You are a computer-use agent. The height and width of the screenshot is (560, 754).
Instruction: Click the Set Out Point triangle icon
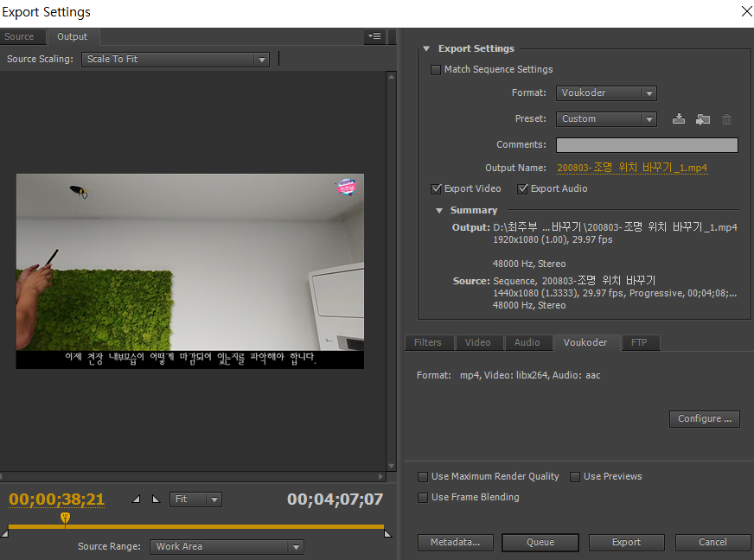(x=156, y=500)
